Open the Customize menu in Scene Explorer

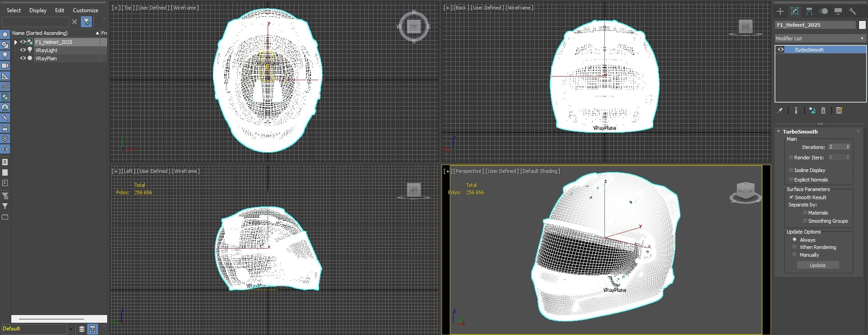click(85, 10)
